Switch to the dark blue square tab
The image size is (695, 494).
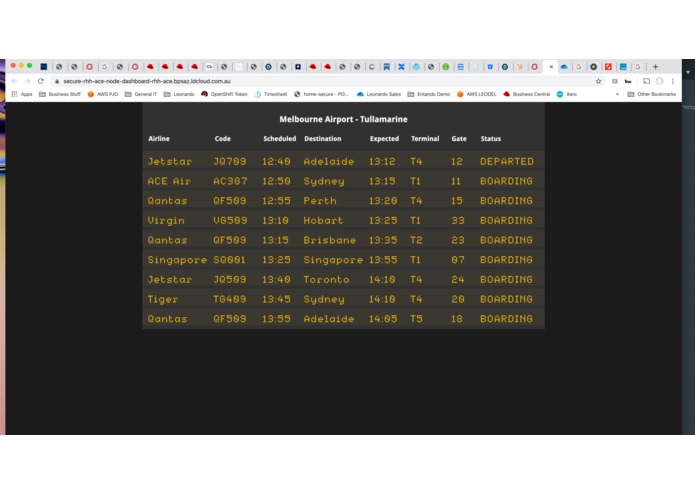click(x=44, y=67)
